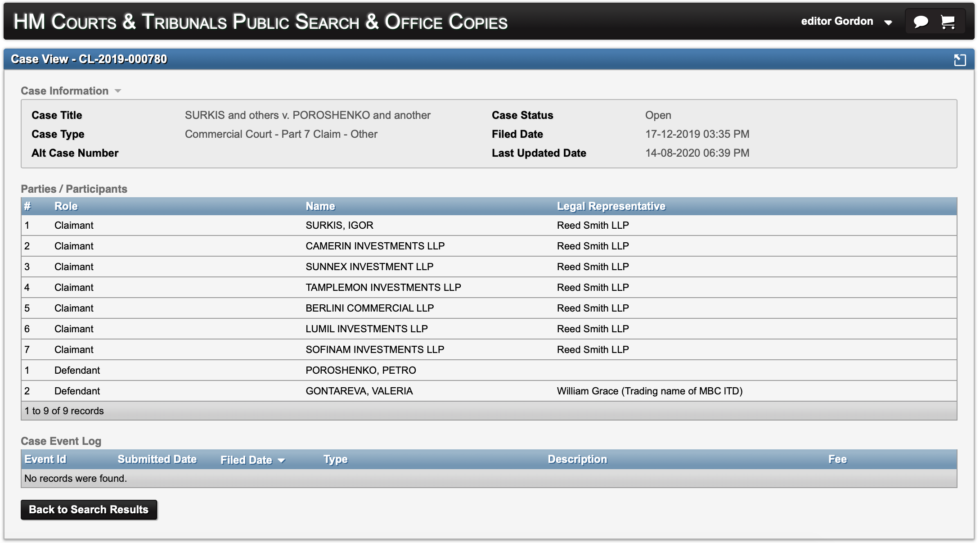Sort by Submitted Date column

(x=157, y=459)
